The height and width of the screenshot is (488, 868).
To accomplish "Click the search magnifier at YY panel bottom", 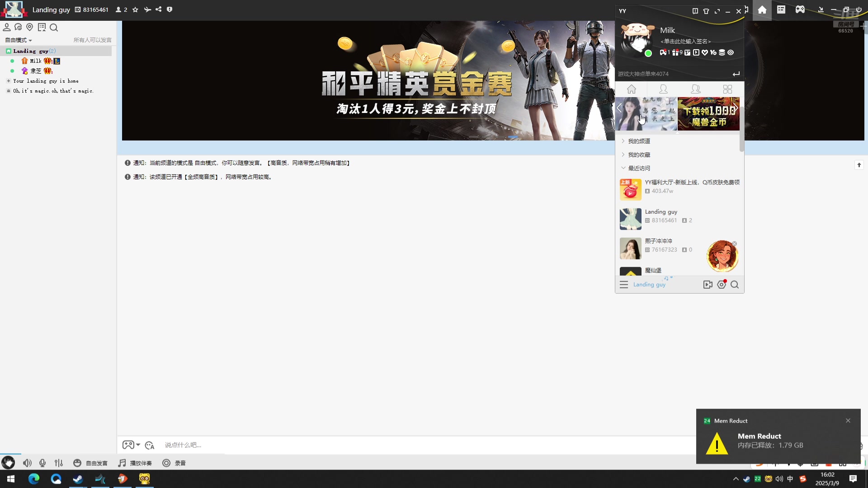I will click(x=735, y=285).
